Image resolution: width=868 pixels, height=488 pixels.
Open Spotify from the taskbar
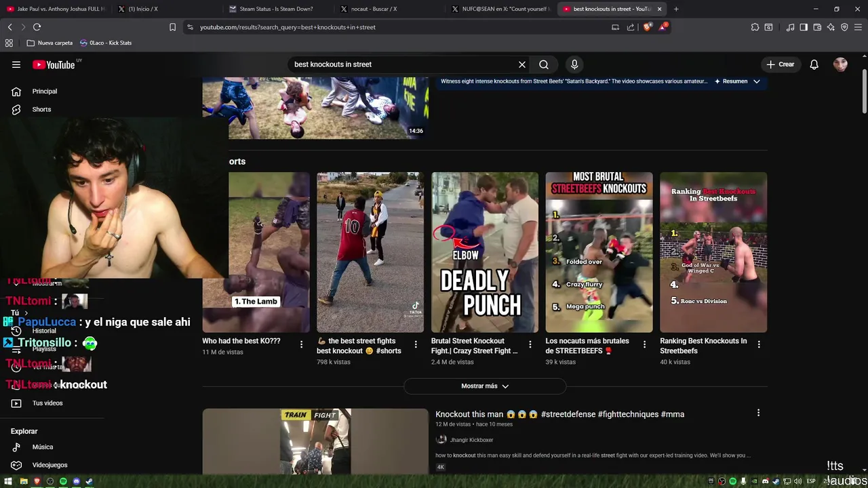(x=63, y=481)
